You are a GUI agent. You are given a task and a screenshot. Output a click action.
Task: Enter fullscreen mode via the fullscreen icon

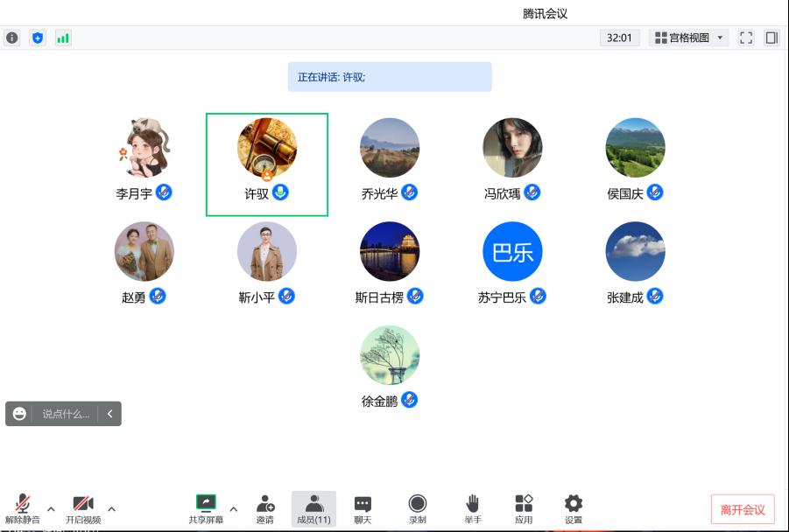coord(746,38)
